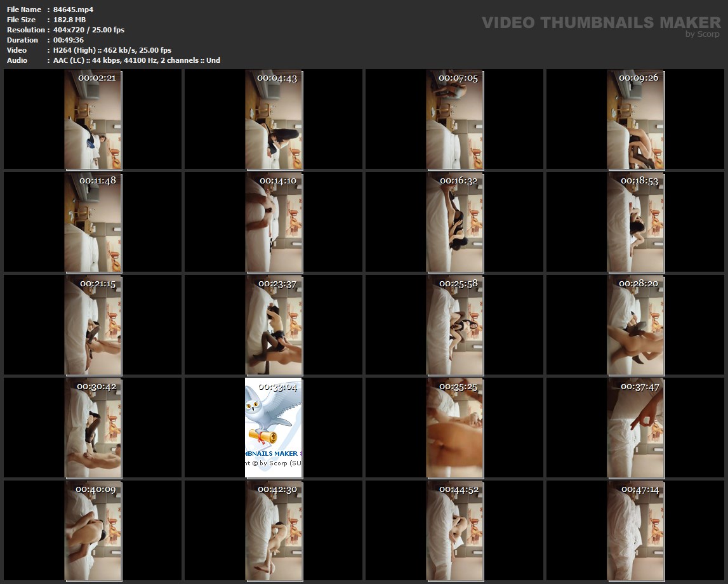The width and height of the screenshot is (728, 584).
Task: Open the thumbnail timestamped 00:16:32
Action: [x=454, y=222]
